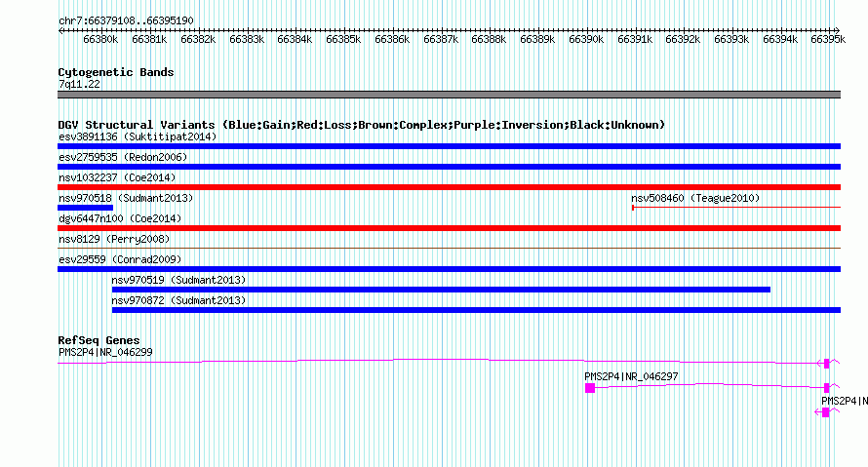
Task: Click the nsv508460 (Teague2010) thin red line
Action: 736,208
